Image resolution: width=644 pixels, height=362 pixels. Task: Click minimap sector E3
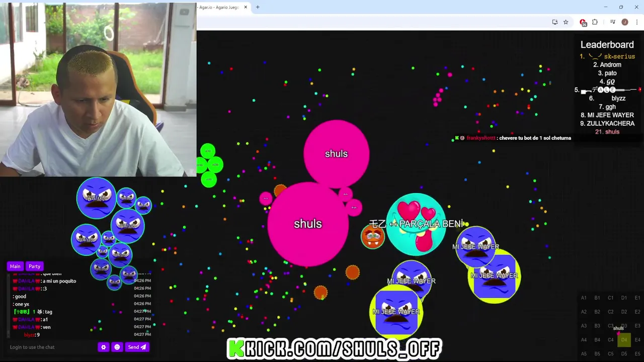pyautogui.click(x=637, y=326)
